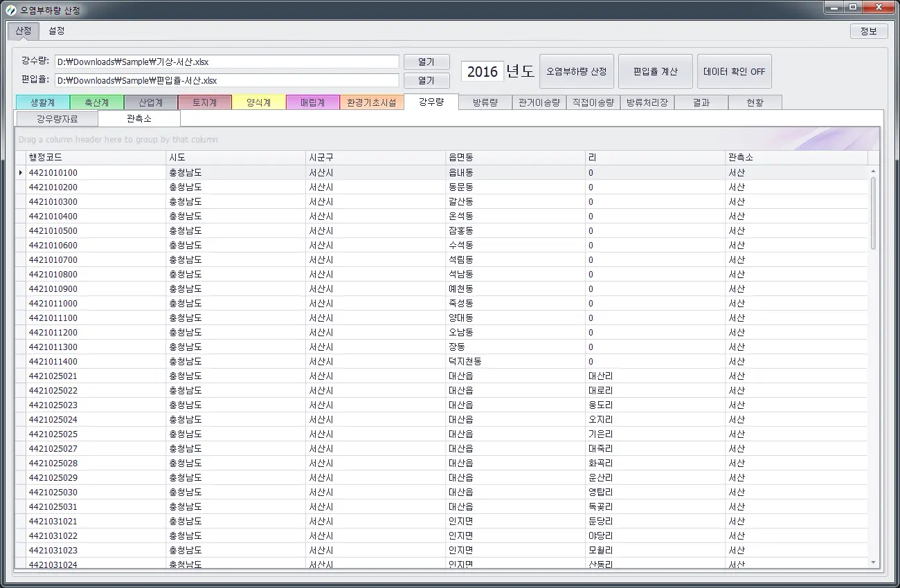
Task: Sort by the 관측소 column header
Action: point(797,158)
